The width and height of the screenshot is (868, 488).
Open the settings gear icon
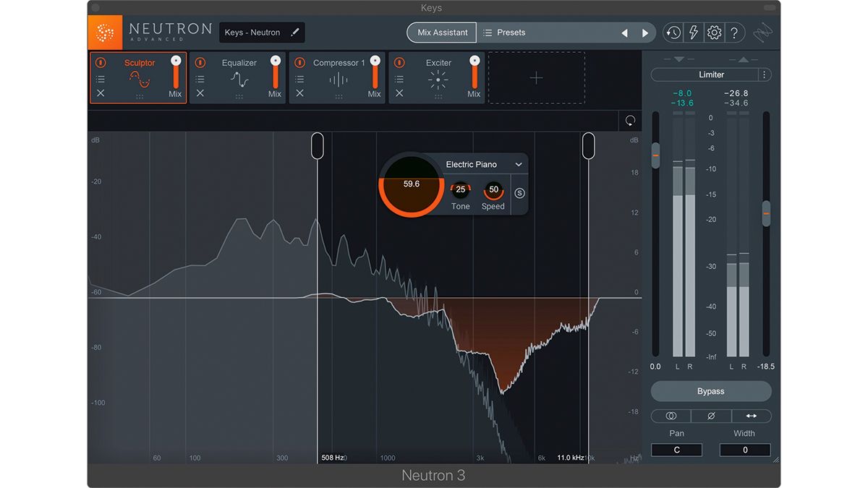714,33
